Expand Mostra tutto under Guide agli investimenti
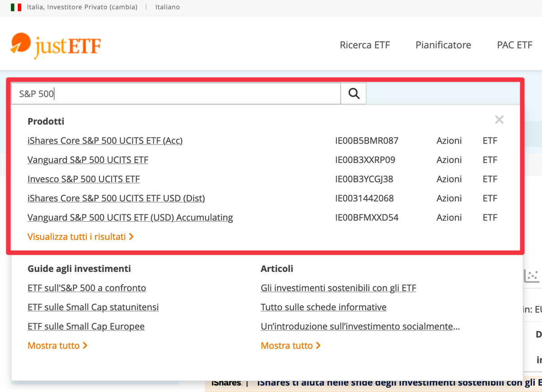Image resolution: width=542 pixels, height=392 pixels. tap(57, 345)
